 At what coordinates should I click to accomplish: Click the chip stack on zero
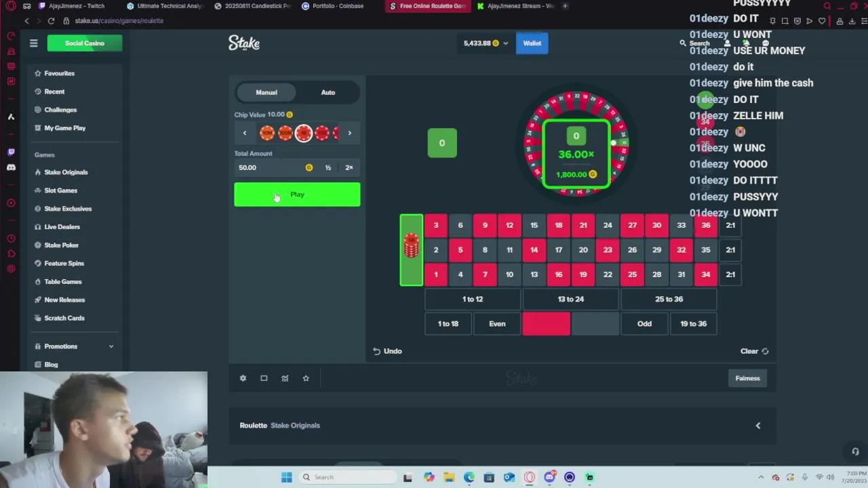[x=411, y=245]
